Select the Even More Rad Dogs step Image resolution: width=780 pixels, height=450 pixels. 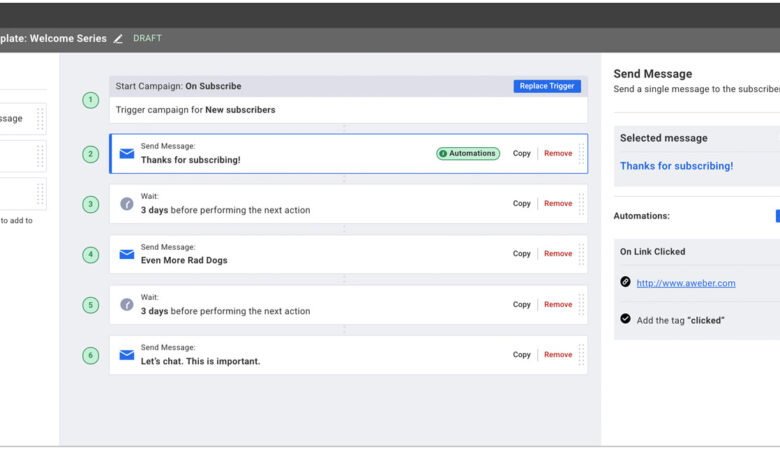pos(348,254)
